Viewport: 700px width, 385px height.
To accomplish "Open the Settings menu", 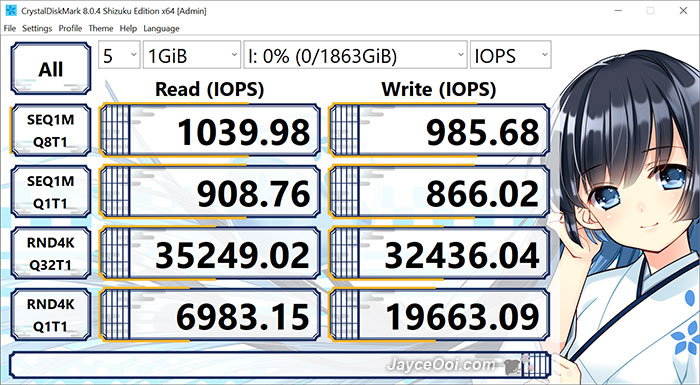I will pos(37,28).
